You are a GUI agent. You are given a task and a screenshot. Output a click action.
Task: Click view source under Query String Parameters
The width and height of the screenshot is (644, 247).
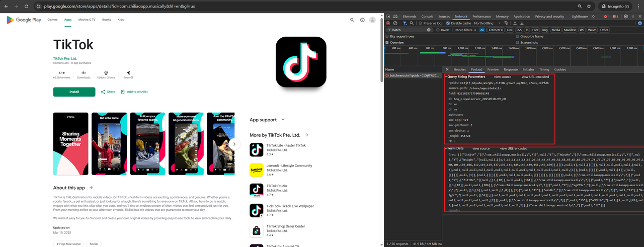click(503, 76)
